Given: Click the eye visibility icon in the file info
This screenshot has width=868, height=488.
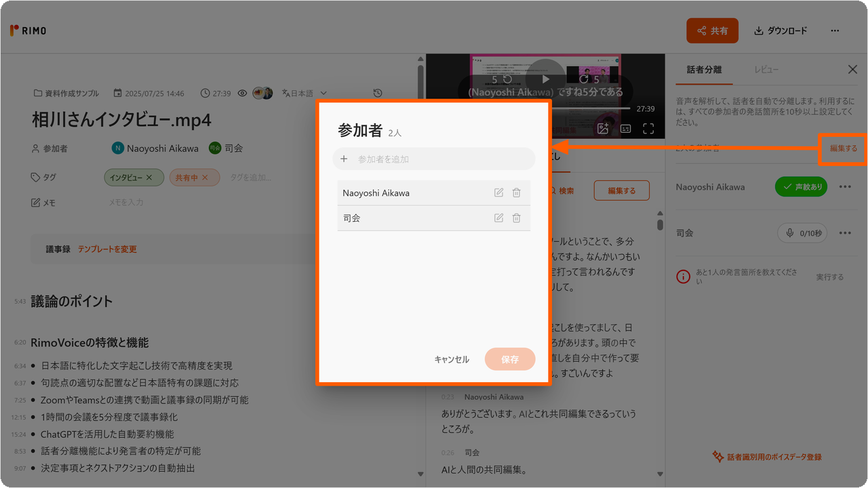Looking at the screenshot, I should (x=242, y=93).
